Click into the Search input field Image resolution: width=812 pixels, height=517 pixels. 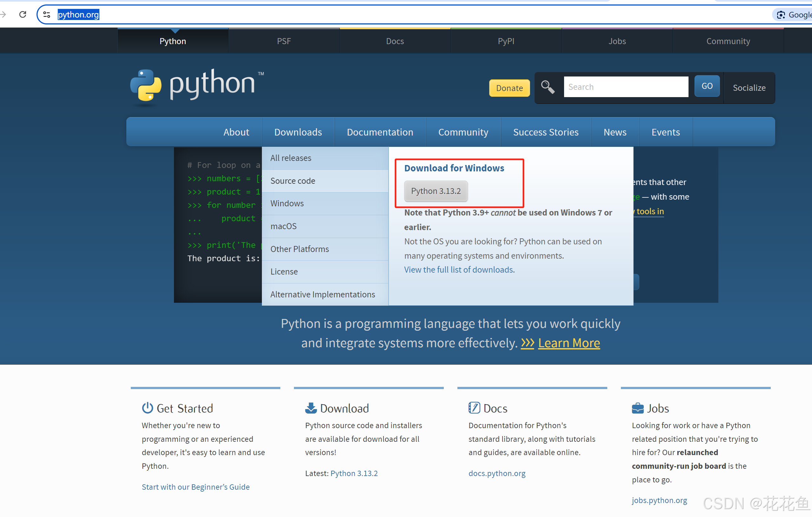[x=626, y=87]
